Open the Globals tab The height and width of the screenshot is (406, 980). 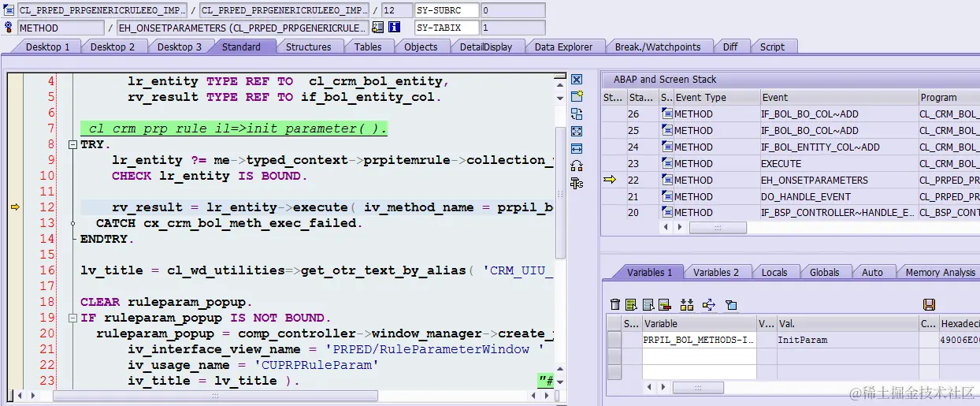824,272
